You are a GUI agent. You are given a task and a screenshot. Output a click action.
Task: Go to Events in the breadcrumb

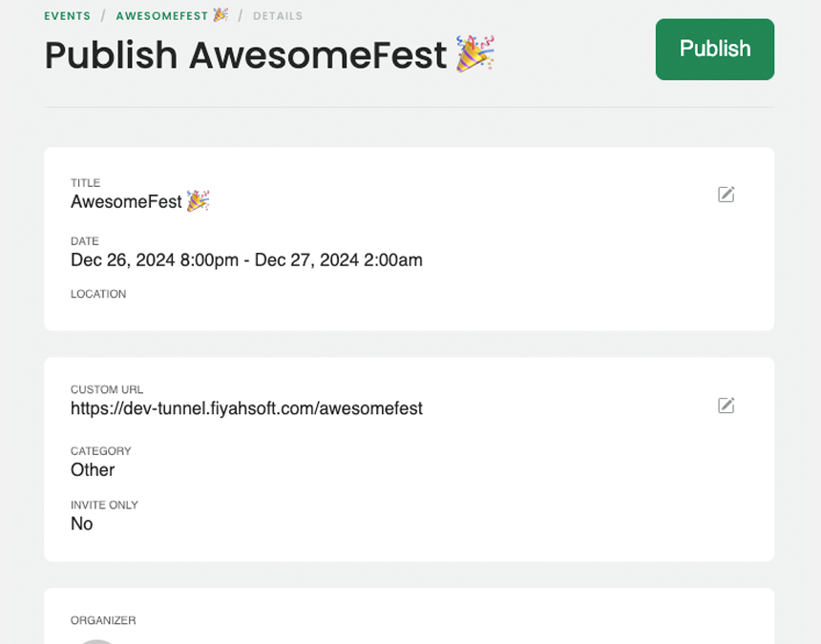(x=67, y=15)
